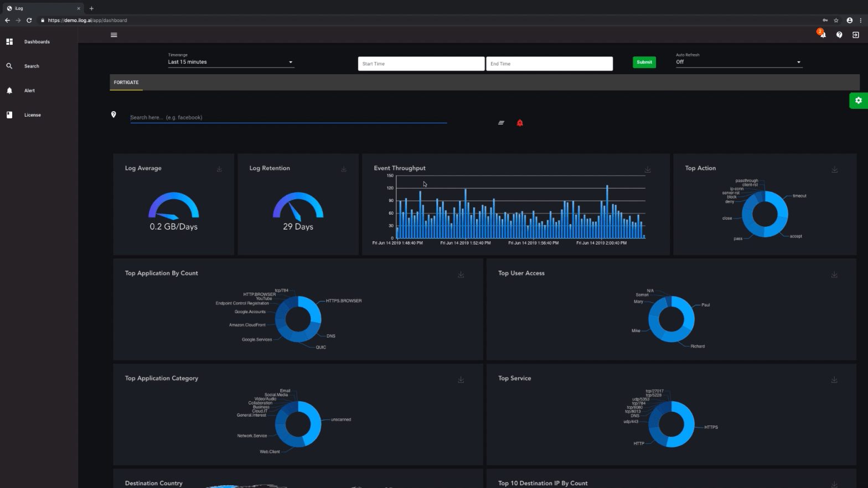Viewport: 868px width, 488px height.
Task: Select the FORTIGATE tab
Action: tap(126, 82)
